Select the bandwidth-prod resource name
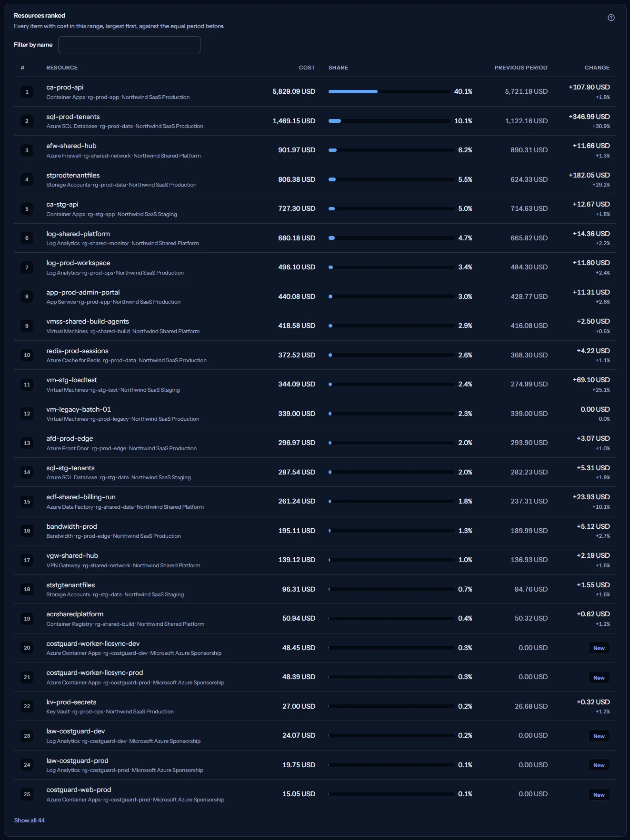This screenshot has width=630, height=840. (71, 526)
